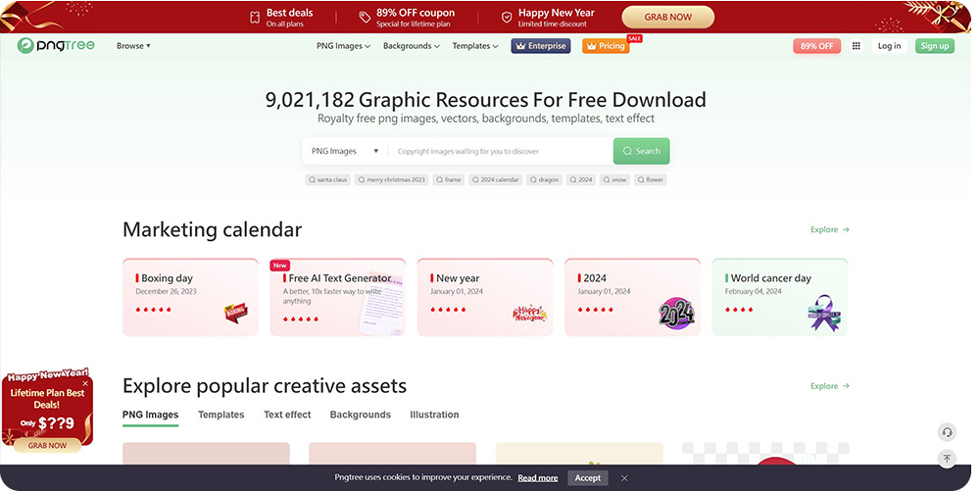Switch to the Text effect tab
Screen dimensions: 980x491
click(287, 415)
